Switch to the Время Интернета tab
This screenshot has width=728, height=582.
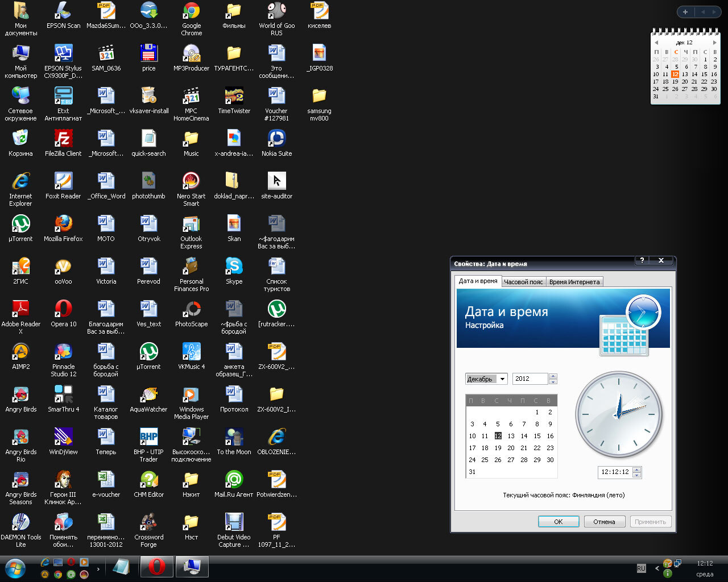574,282
